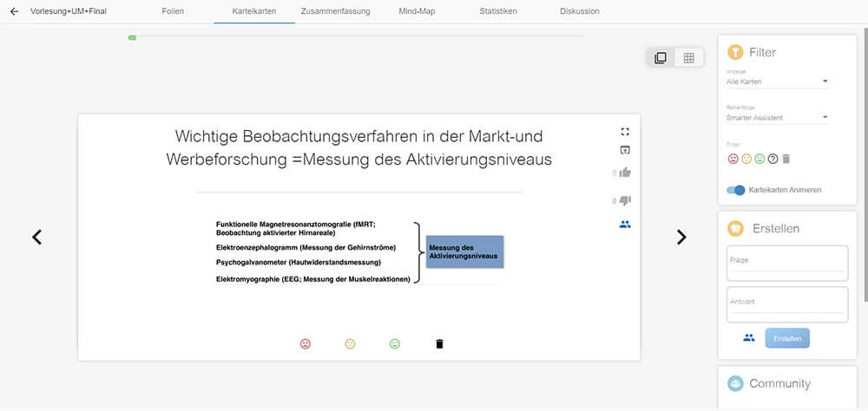Switch to grid view mode
The width and height of the screenshot is (868, 411).
[688, 58]
